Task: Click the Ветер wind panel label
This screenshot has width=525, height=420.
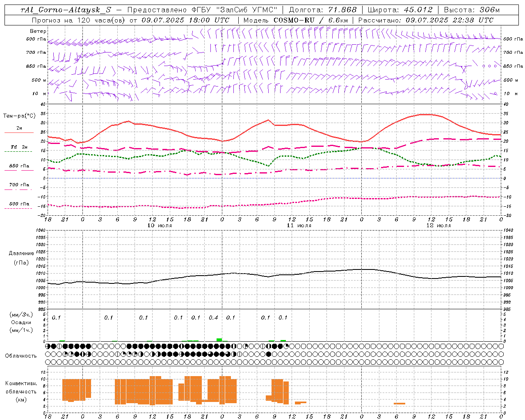Action: (38, 31)
